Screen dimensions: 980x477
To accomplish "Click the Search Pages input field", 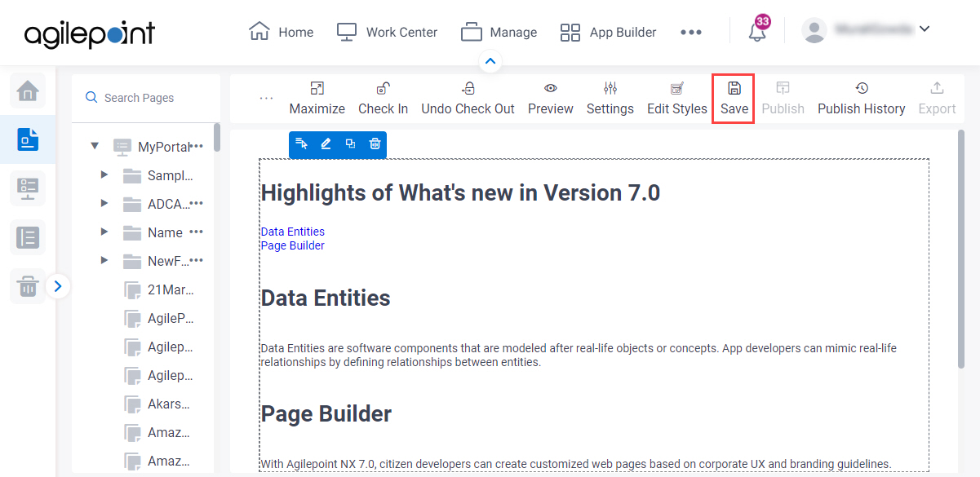I will coord(146,98).
